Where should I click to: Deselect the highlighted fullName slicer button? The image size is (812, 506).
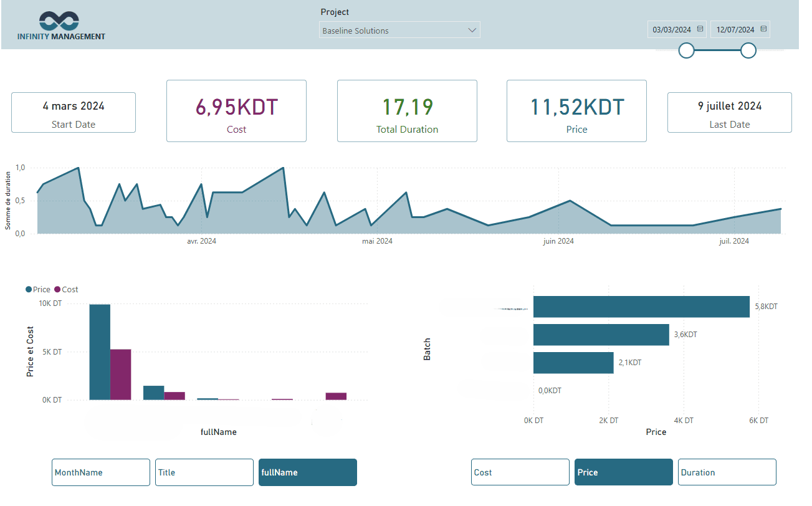[x=307, y=472]
